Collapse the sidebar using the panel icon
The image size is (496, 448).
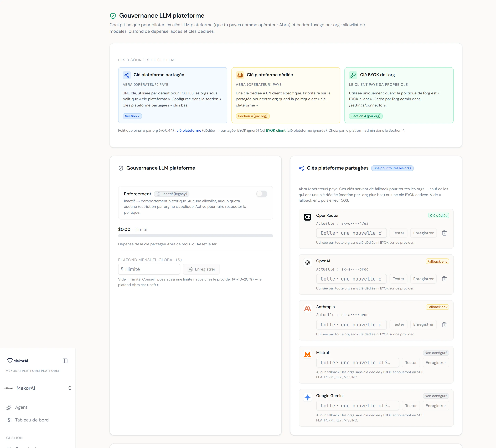pos(65,361)
